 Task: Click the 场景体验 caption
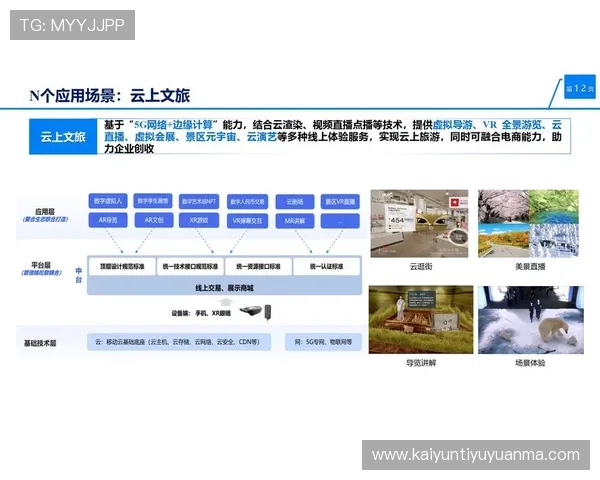coord(530,363)
